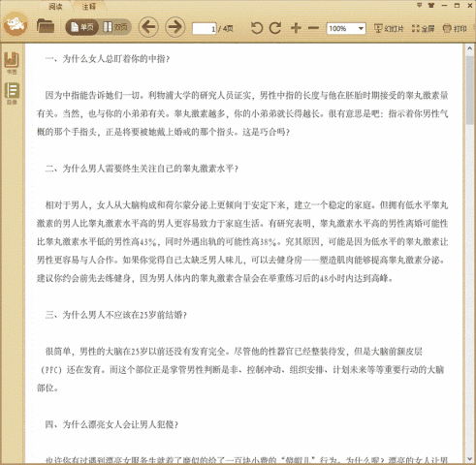Viewport: 476px width, 465px height.
Task: Expand the 100% zoom dropdown
Action: tap(361, 28)
